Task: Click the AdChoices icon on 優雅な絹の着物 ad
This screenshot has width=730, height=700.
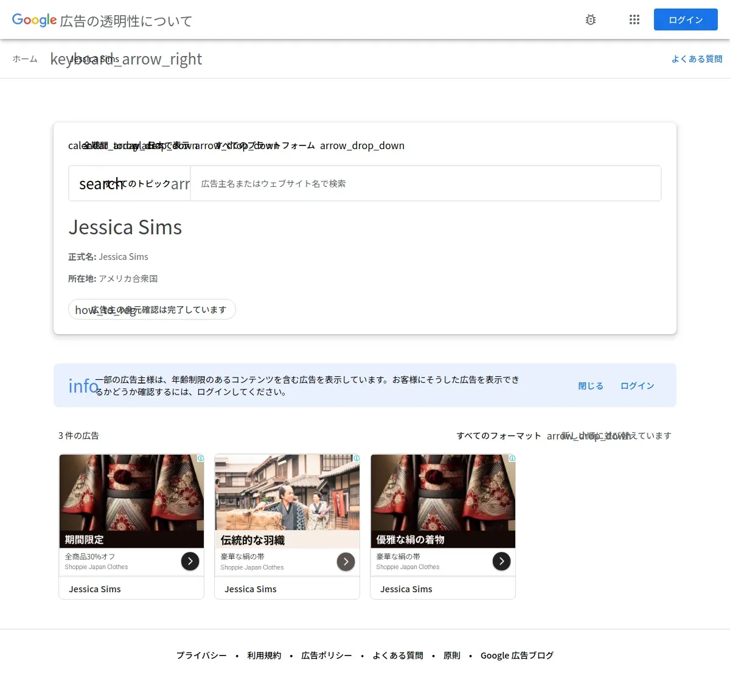Action: (x=512, y=458)
